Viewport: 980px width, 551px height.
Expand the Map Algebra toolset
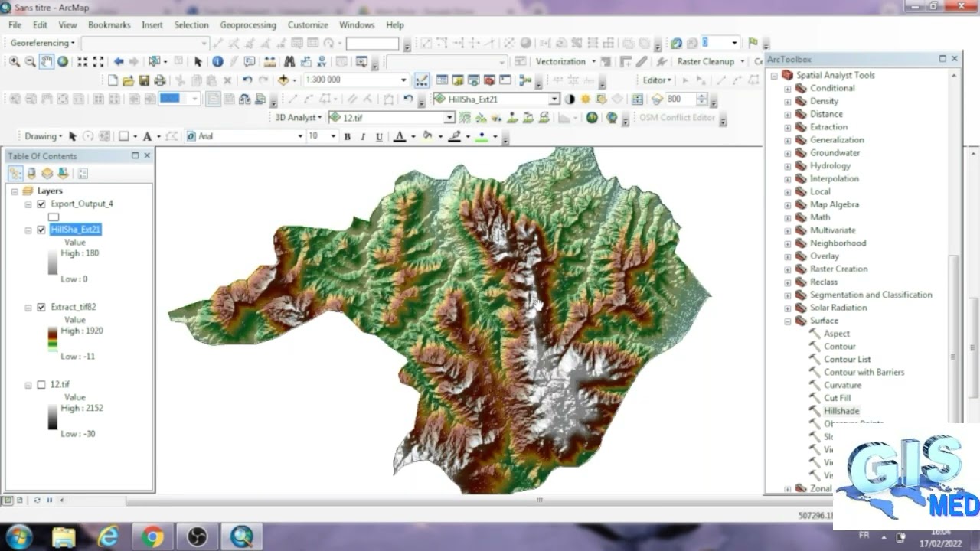point(787,205)
